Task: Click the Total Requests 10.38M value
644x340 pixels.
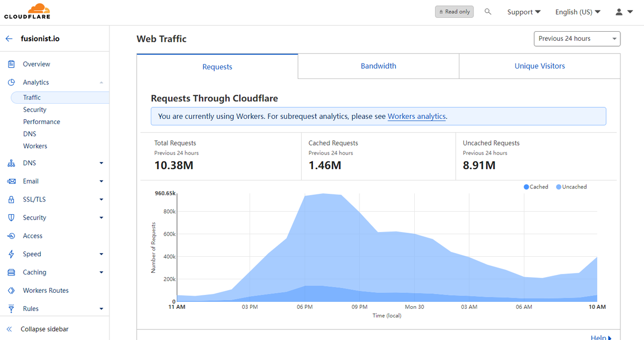Action: point(174,165)
